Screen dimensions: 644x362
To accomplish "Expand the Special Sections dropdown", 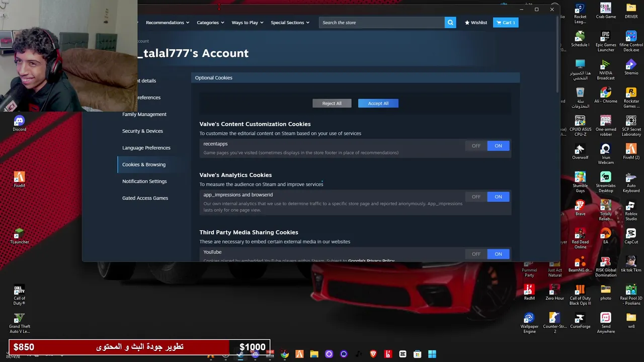I will (x=290, y=23).
